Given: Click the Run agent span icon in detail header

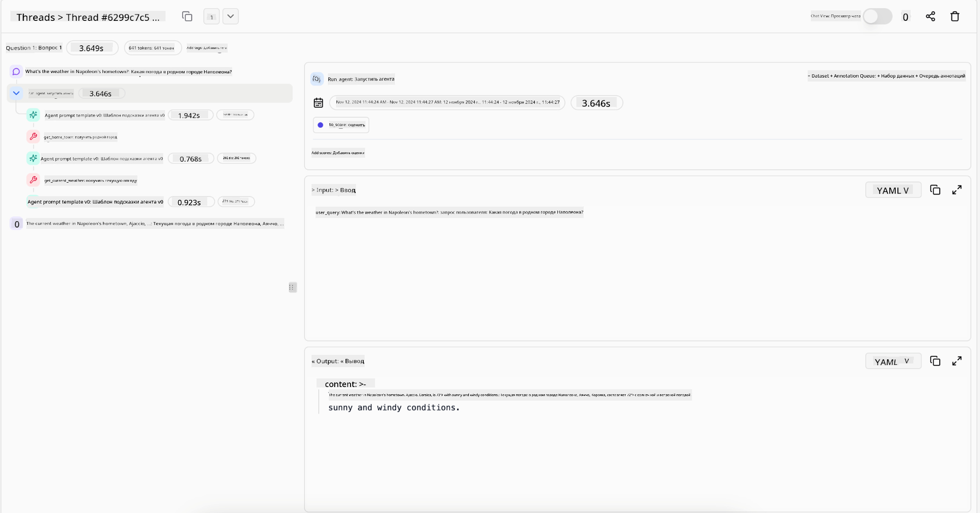Looking at the screenshot, I should coord(317,79).
